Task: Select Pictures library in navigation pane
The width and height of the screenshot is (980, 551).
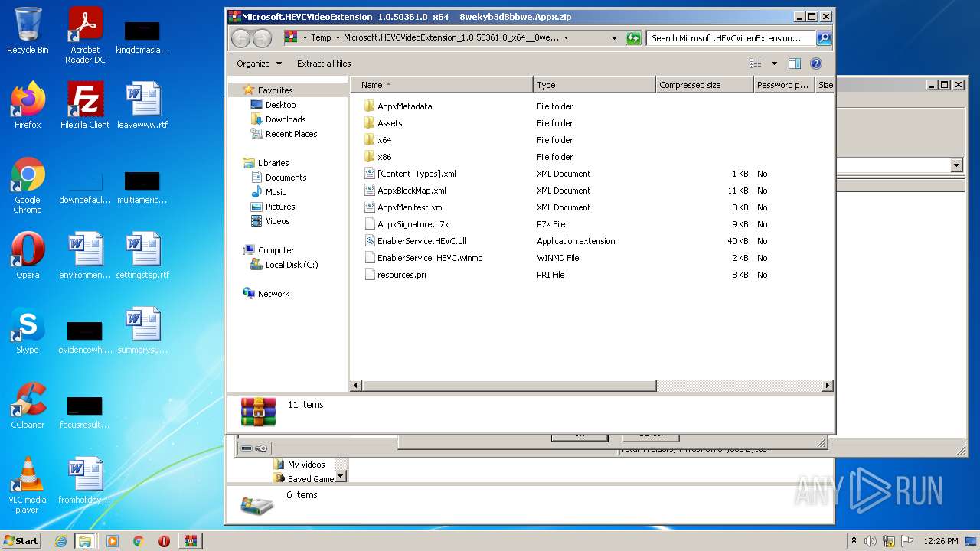Action: (x=280, y=207)
